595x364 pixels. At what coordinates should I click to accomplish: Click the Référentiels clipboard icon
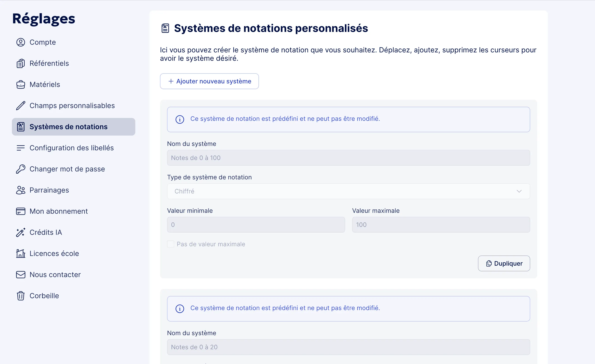coord(20,63)
